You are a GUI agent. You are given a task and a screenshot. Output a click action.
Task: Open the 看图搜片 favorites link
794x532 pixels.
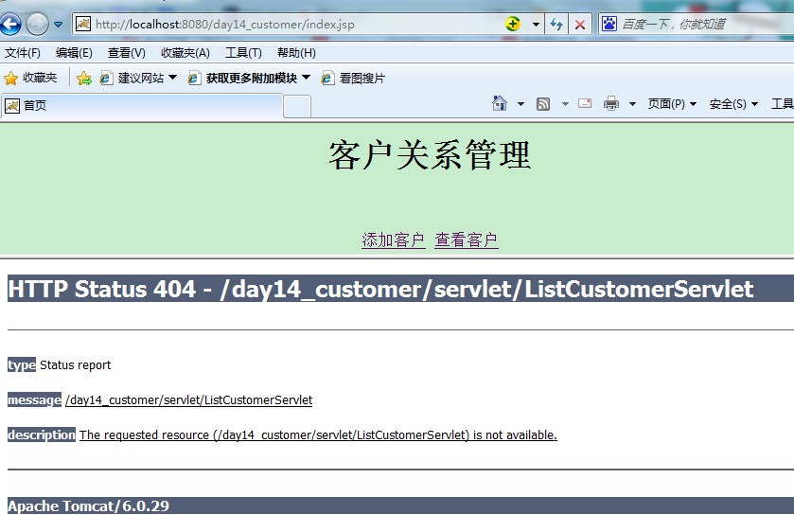(353, 78)
